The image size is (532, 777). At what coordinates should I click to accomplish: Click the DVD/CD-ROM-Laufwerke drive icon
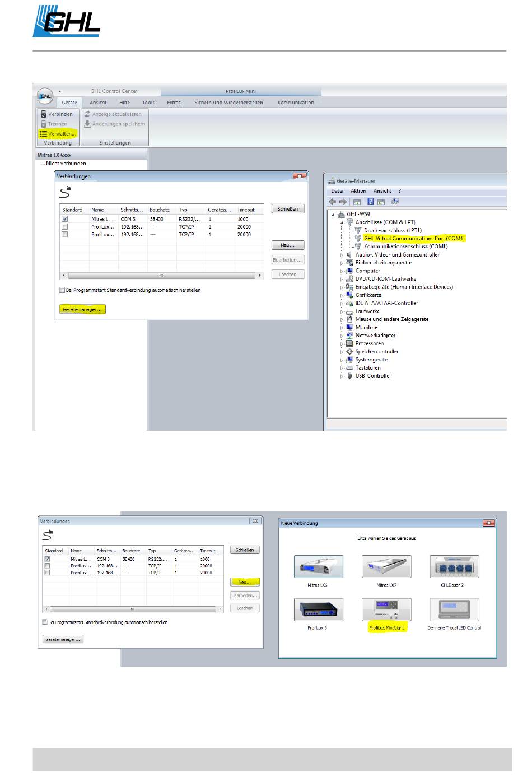(350, 279)
